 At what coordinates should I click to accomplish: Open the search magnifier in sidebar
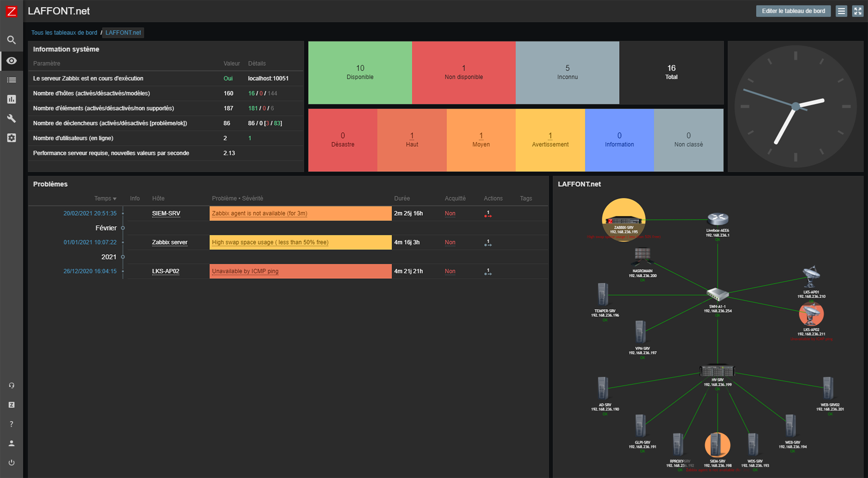[12, 40]
